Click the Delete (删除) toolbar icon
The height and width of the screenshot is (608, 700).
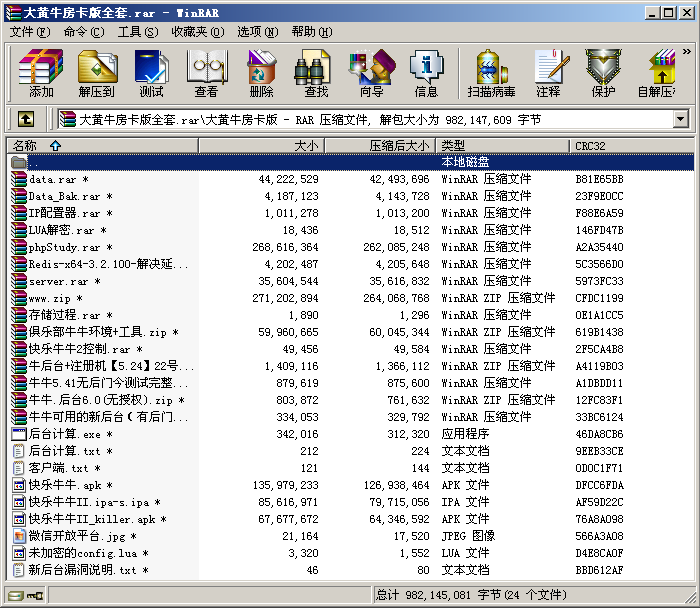261,74
